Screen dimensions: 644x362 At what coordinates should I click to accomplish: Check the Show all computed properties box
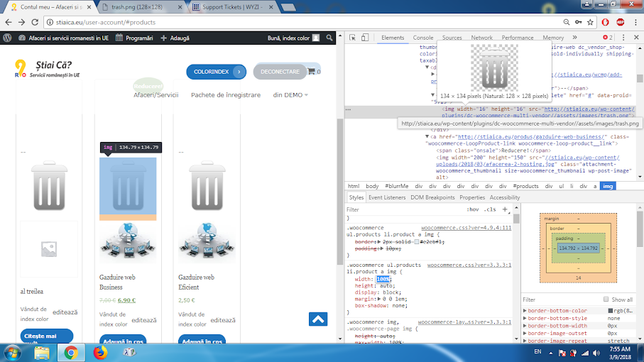[606, 300]
